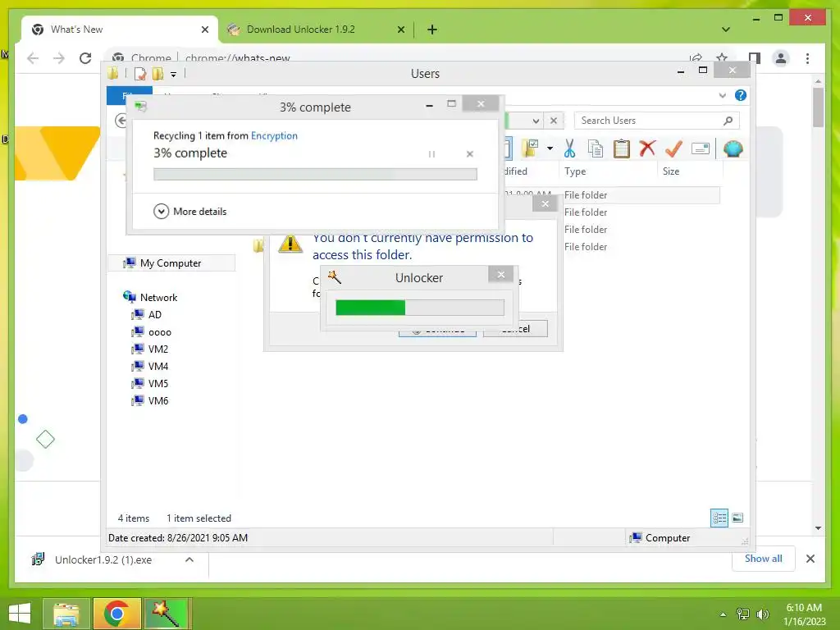Screen dimensions: 840x630
Task: Click the Cancel button in permission dialog
Action: tap(515, 328)
